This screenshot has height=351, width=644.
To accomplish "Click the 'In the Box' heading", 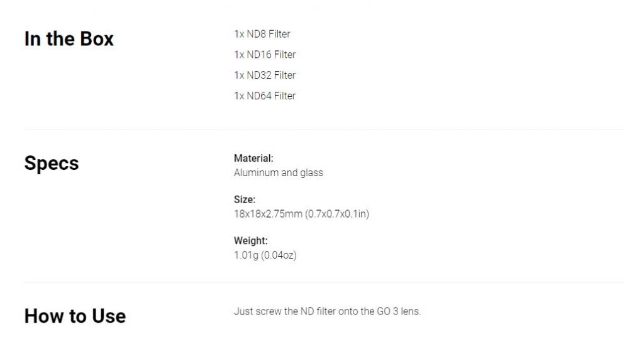I will click(69, 39).
